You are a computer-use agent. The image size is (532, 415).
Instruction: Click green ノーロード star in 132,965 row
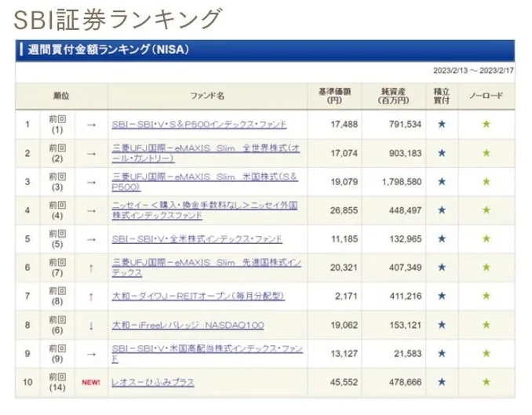(x=486, y=238)
